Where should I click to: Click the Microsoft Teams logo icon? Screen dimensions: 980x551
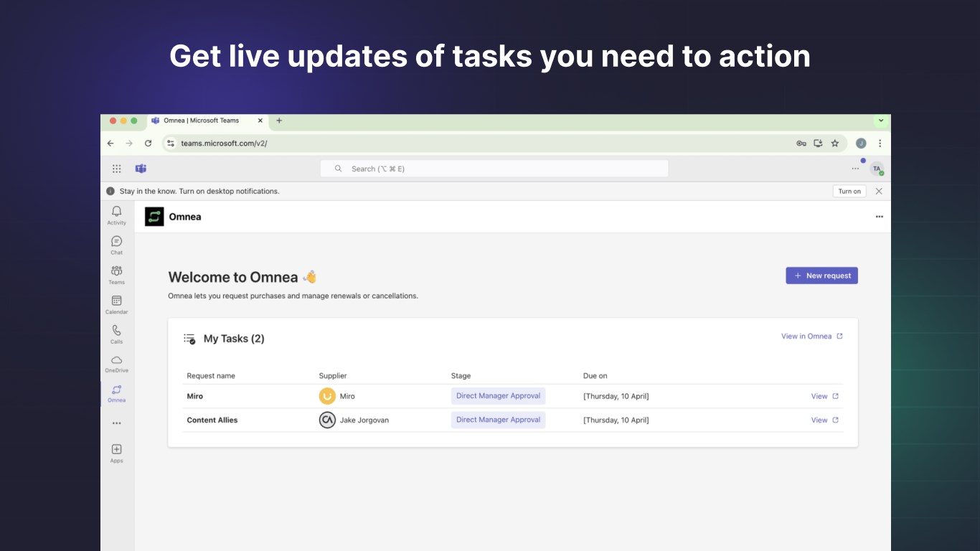coord(141,169)
